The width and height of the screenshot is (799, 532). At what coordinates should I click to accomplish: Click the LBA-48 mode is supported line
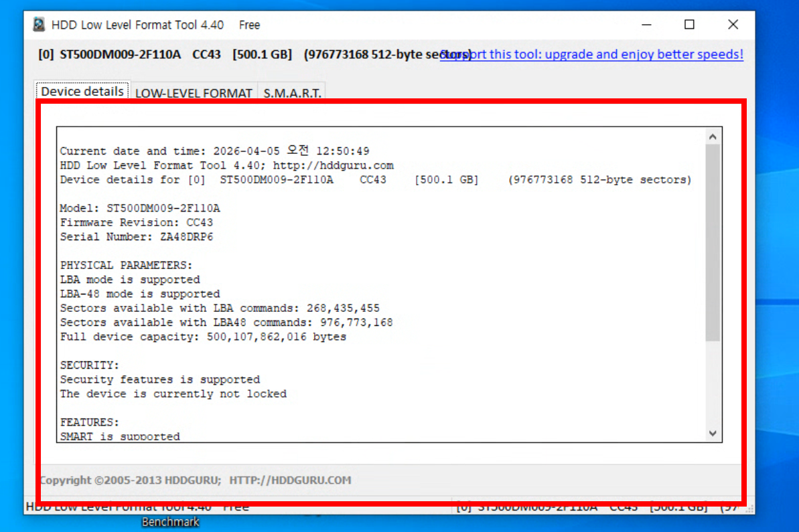[x=140, y=294]
